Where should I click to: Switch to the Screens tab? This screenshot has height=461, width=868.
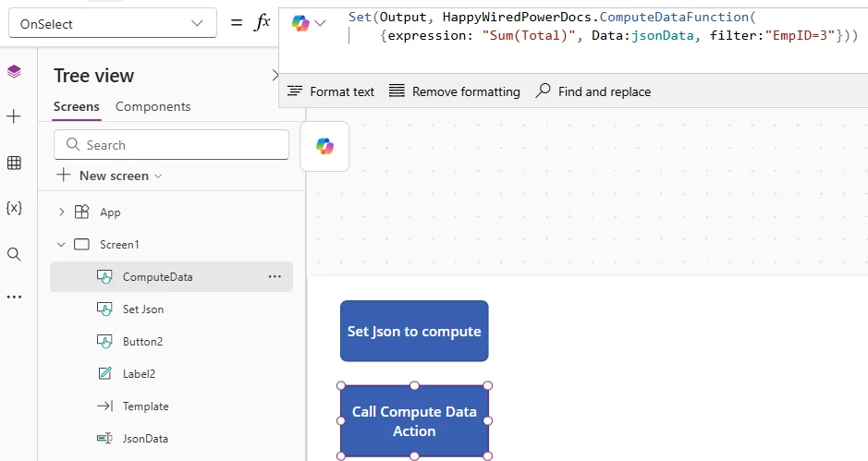(x=77, y=106)
